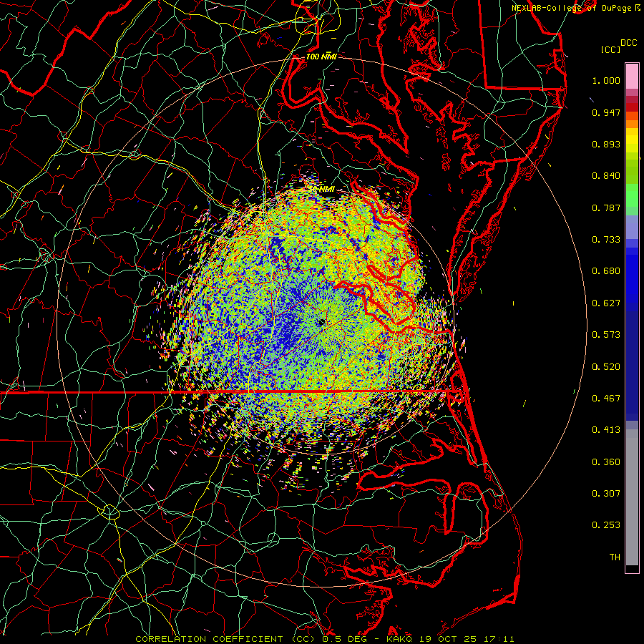Click the 19 OCT 25 date text
Viewport: 644px width, 644px height.
point(447,639)
